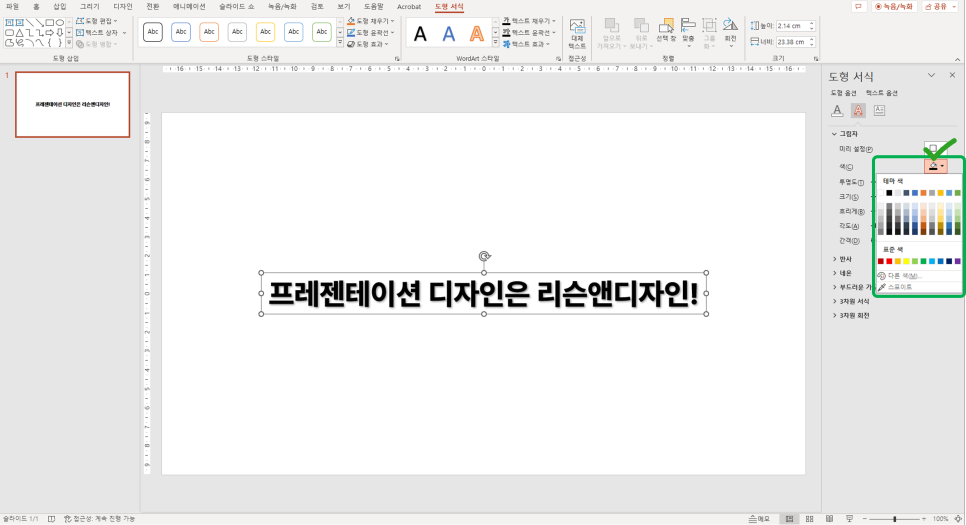The height and width of the screenshot is (525, 966).
Task: Switch to the 애니메이션 (Animations) ribbon tab
Action: pyautogui.click(x=189, y=7)
